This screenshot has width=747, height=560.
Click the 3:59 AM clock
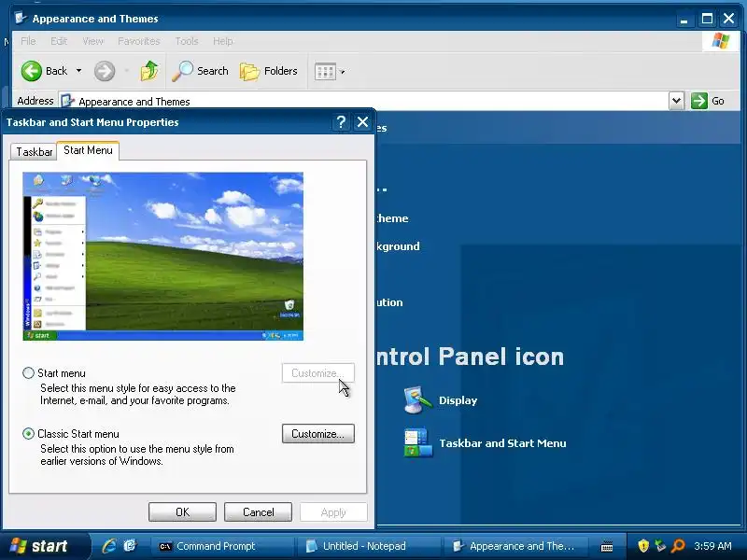712,546
